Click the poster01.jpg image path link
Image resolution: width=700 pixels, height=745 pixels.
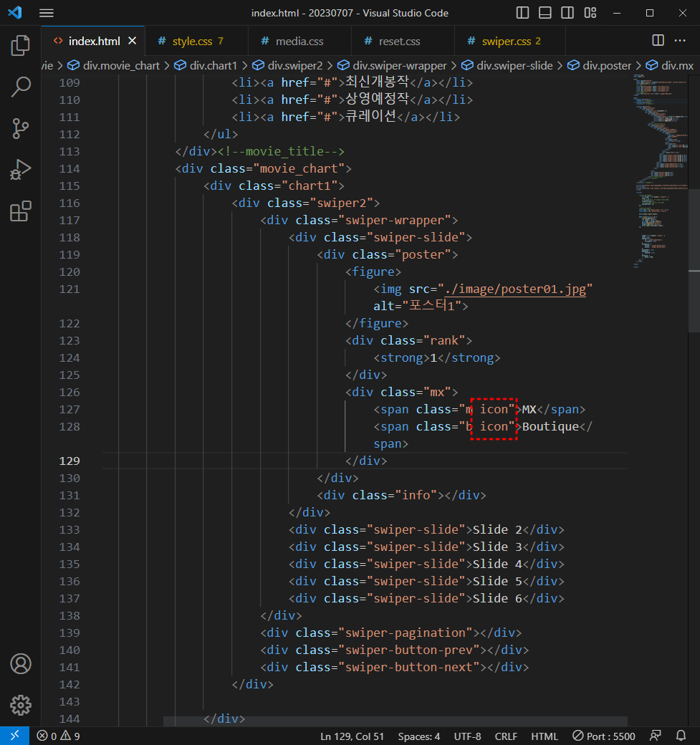click(515, 289)
